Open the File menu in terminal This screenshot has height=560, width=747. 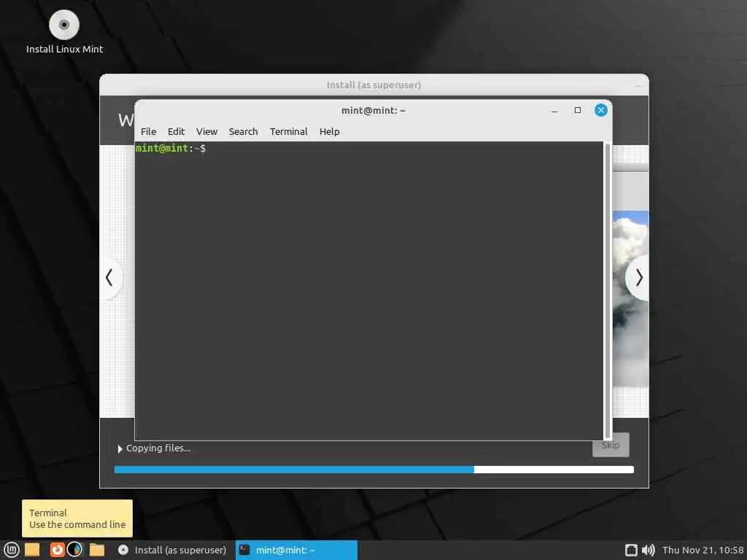point(148,131)
